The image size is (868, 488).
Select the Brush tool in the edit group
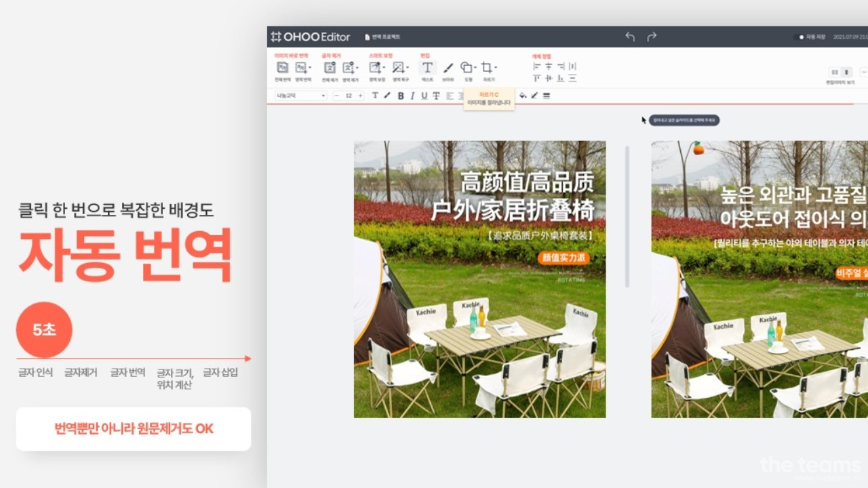[448, 68]
